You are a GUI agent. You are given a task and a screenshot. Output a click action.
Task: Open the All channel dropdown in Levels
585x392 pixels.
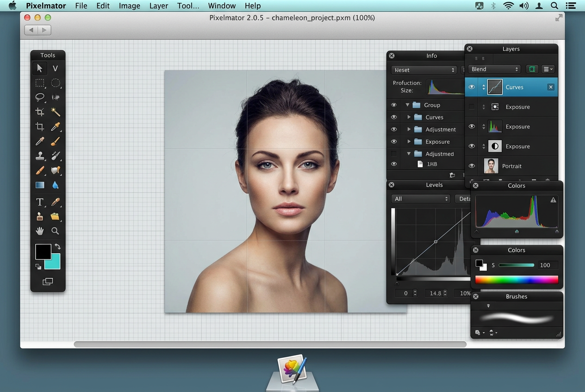(421, 199)
